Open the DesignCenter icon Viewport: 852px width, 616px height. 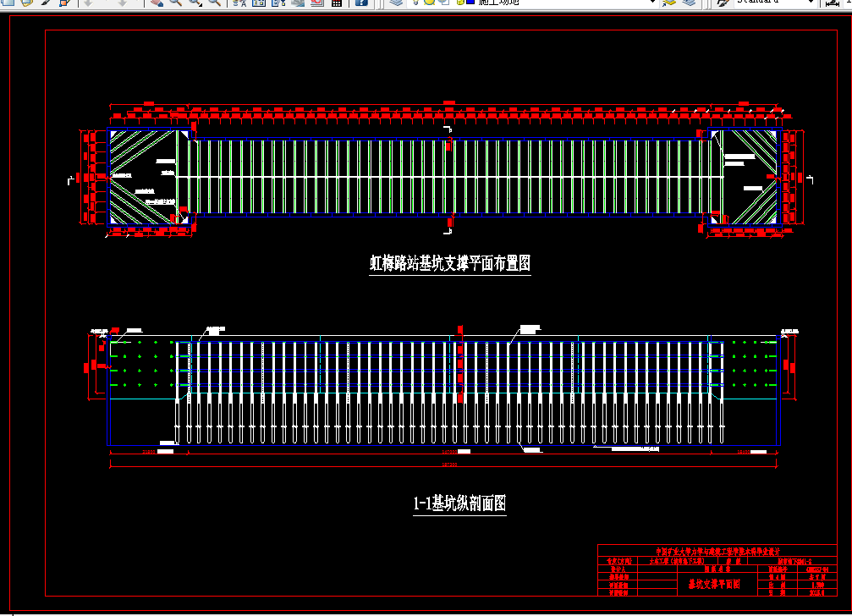[x=259, y=3]
